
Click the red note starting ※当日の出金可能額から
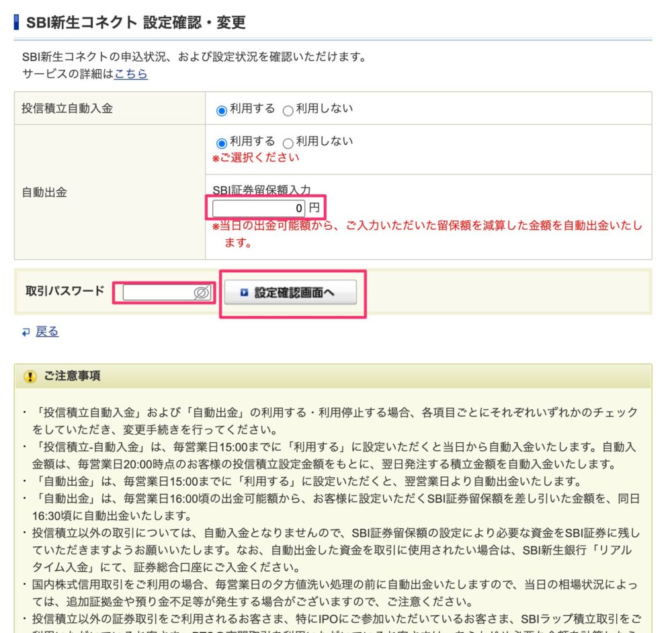[427, 234]
